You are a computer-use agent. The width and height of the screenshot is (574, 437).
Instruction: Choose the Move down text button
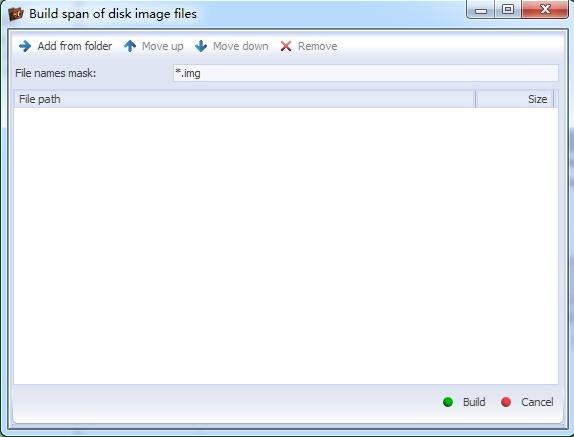(x=241, y=46)
